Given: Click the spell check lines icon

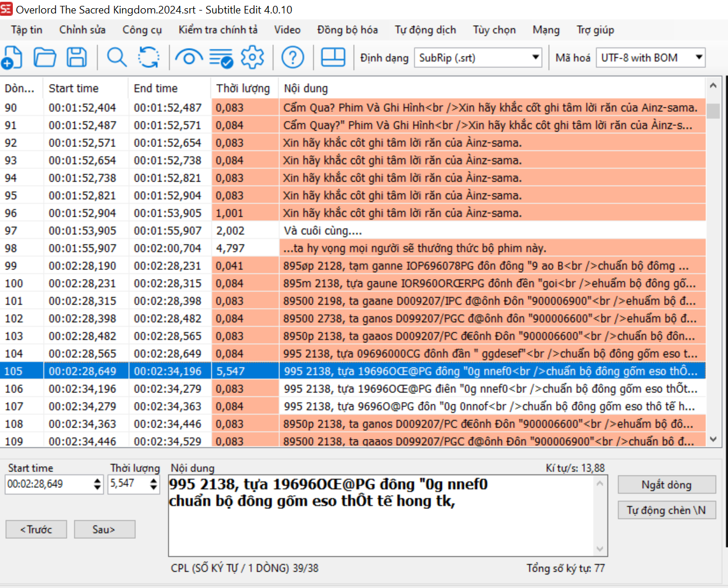Looking at the screenshot, I should [x=221, y=58].
